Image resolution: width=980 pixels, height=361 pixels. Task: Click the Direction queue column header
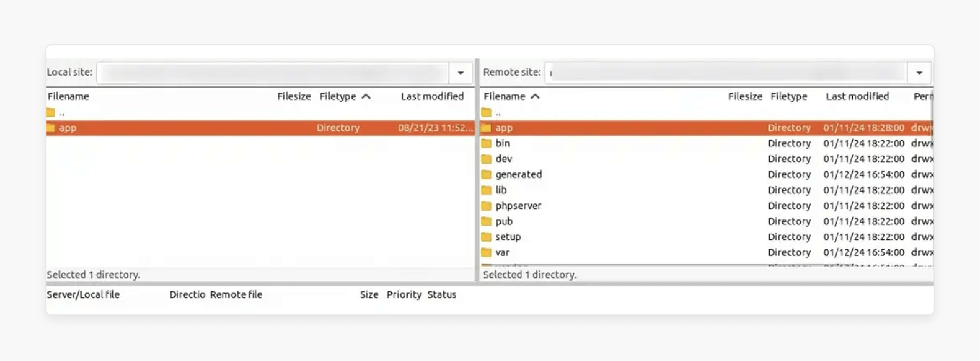[x=188, y=294]
